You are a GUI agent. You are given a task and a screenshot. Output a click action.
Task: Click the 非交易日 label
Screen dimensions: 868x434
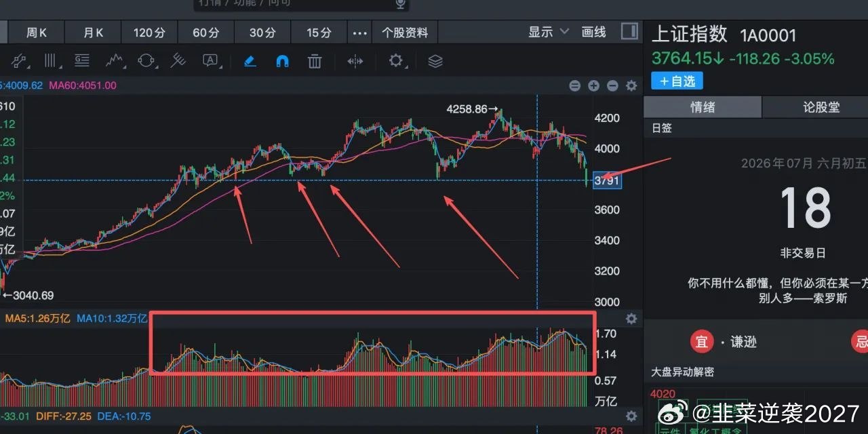pyautogui.click(x=804, y=253)
